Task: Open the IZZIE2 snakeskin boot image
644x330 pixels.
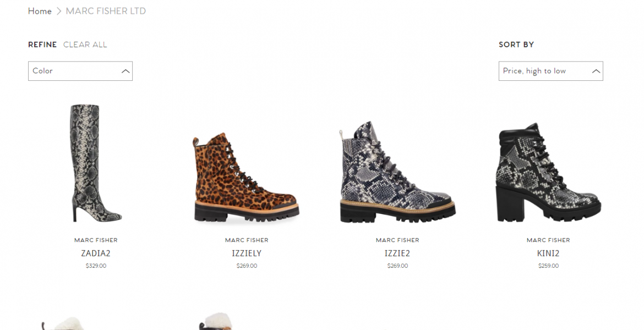Action: click(x=397, y=172)
